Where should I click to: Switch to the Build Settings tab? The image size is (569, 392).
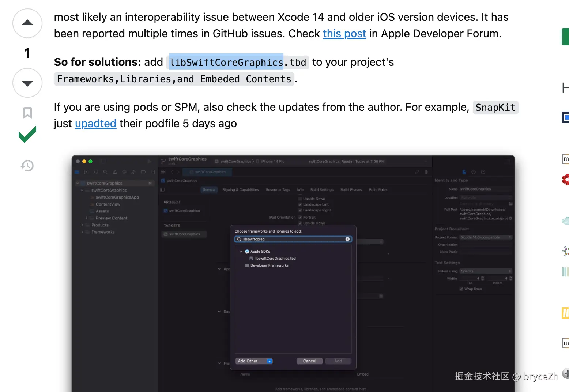(322, 190)
